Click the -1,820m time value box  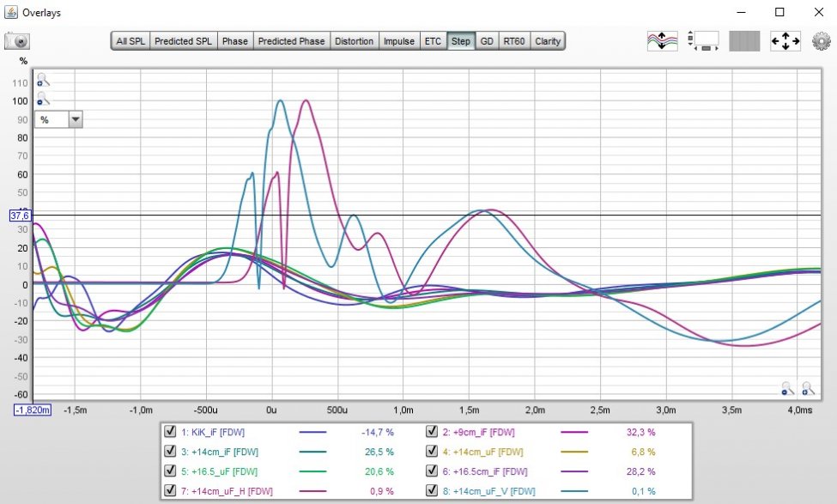click(33, 410)
